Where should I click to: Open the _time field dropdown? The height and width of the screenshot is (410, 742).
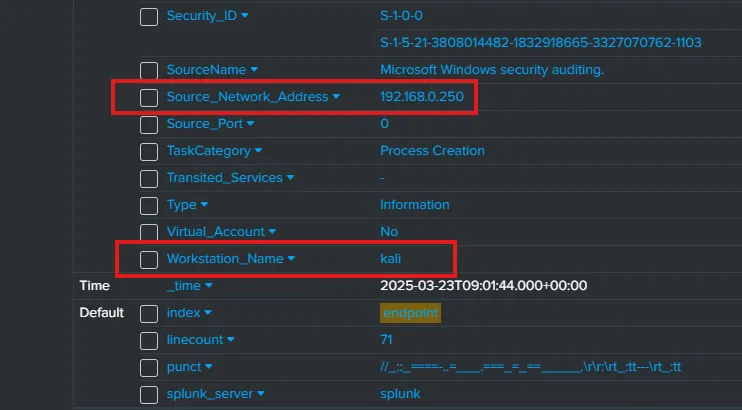pyautogui.click(x=209, y=286)
